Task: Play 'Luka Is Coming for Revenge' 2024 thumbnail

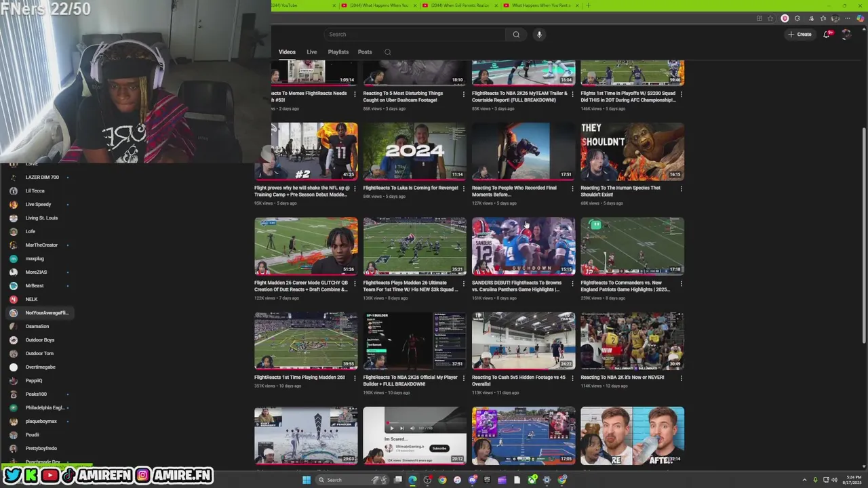Action: coord(414,151)
